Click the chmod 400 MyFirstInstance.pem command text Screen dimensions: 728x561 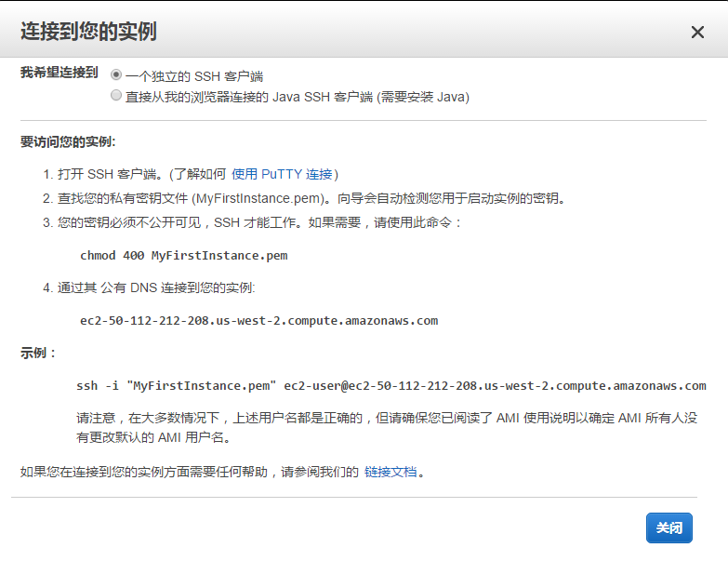[184, 256]
